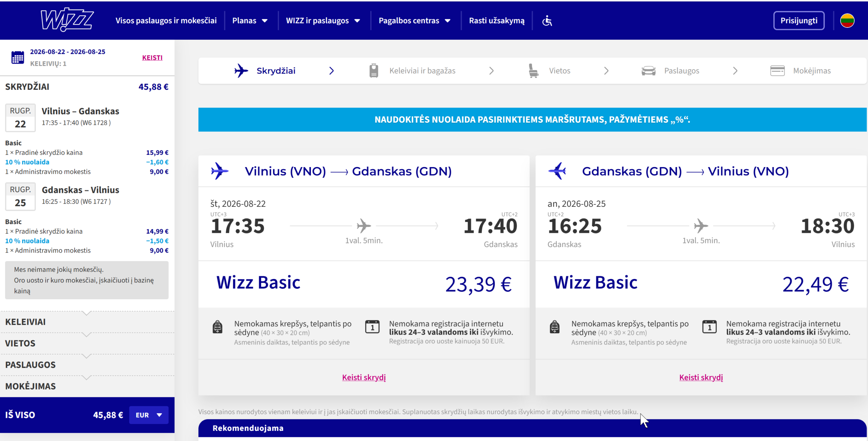The image size is (868, 441).
Task: Click the first 10 % nuolaida line (−1,60 €)
Action: click(x=87, y=162)
